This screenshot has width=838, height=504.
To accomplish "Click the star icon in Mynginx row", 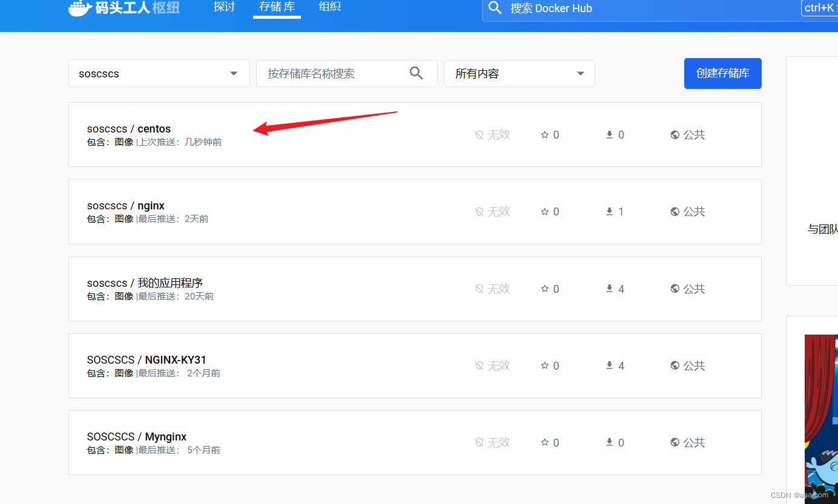I will point(544,443).
